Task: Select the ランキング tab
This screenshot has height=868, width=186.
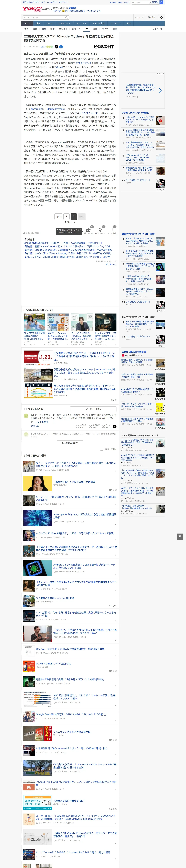Action: click(x=115, y=24)
